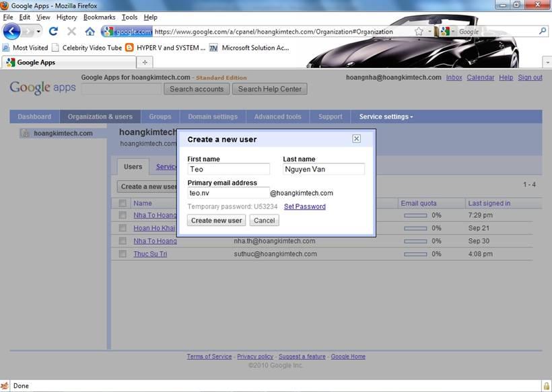
Task: Open the Microsoft Solution Ac... bookmark
Action: point(249,48)
